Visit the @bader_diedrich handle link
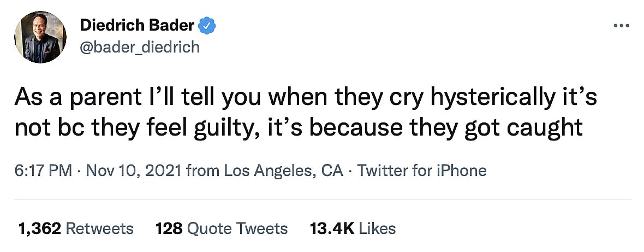This screenshot has width=644, height=252. pyautogui.click(x=140, y=48)
